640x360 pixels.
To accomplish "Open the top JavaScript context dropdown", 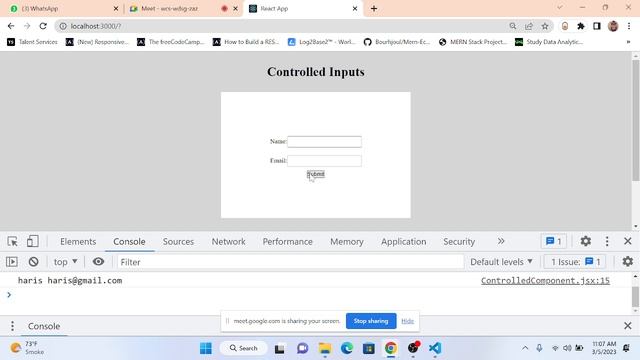I will click(65, 262).
